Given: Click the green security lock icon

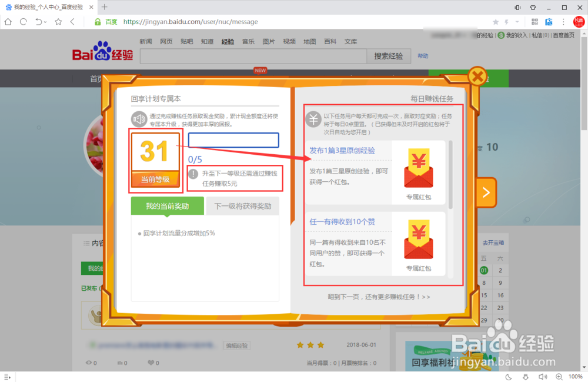Looking at the screenshot, I should tap(98, 22).
